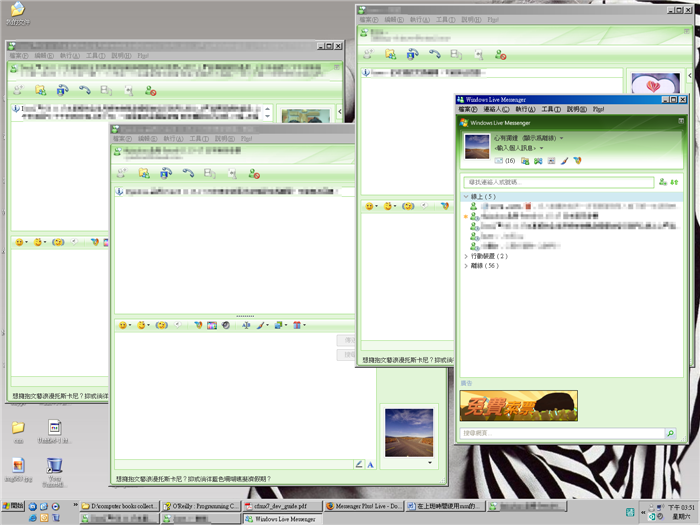
Task: Click the 免費索票 advertisement banner
Action: pos(518,406)
